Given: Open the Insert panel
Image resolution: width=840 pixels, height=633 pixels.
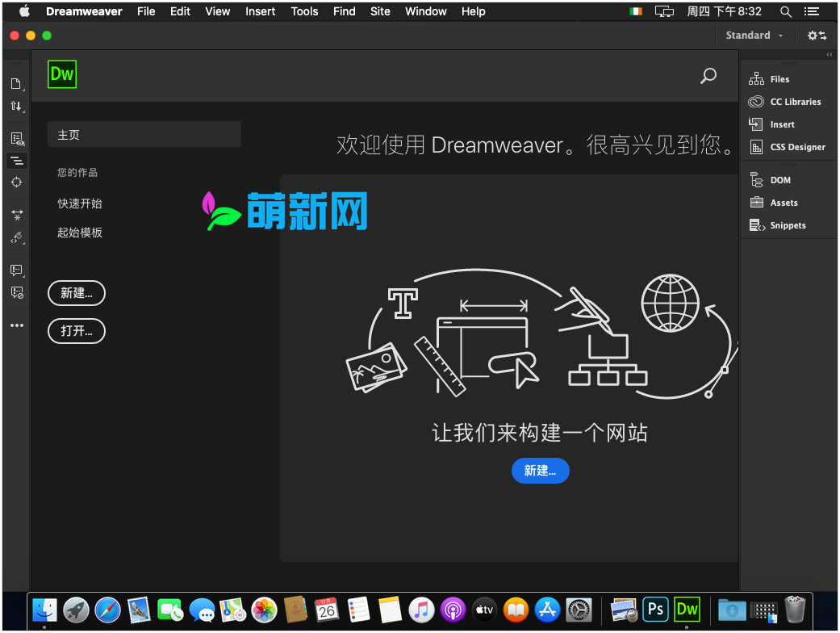Looking at the screenshot, I should (x=781, y=124).
